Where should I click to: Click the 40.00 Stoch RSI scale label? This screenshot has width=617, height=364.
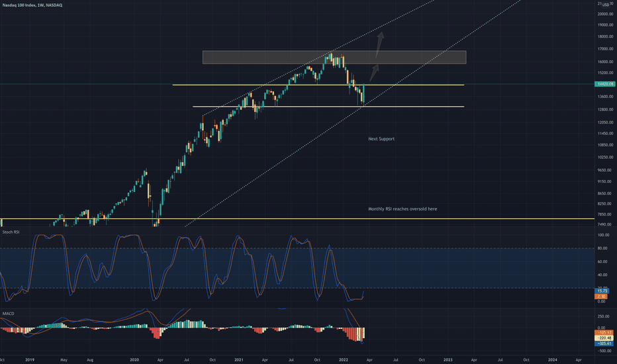click(x=602, y=275)
